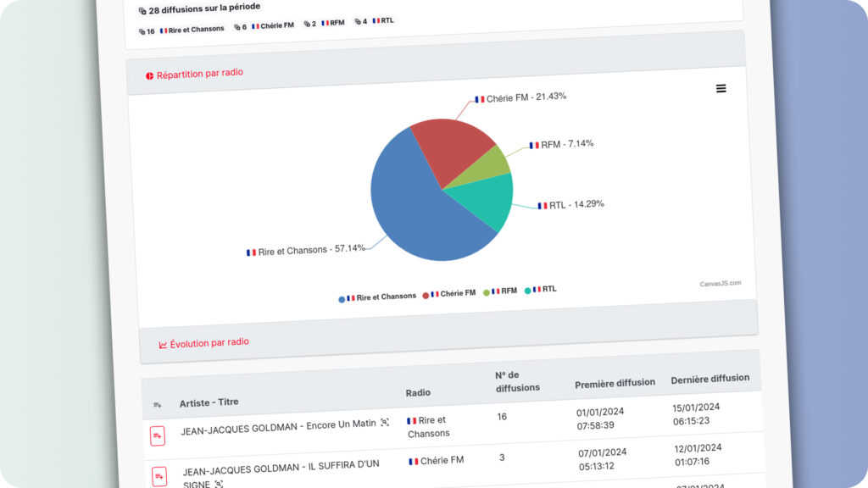Click the Chérie FM radio cell in table
The height and width of the screenshot is (488, 868).
(x=437, y=461)
